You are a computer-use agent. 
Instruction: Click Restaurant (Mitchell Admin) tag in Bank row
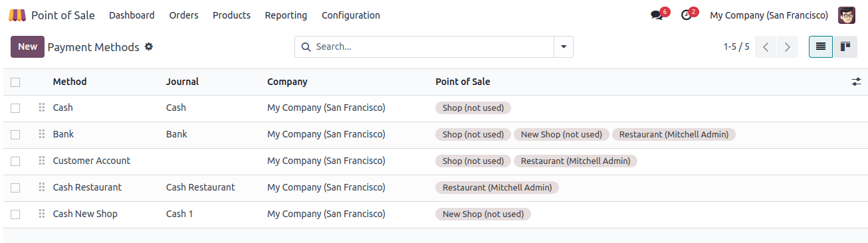(x=674, y=134)
